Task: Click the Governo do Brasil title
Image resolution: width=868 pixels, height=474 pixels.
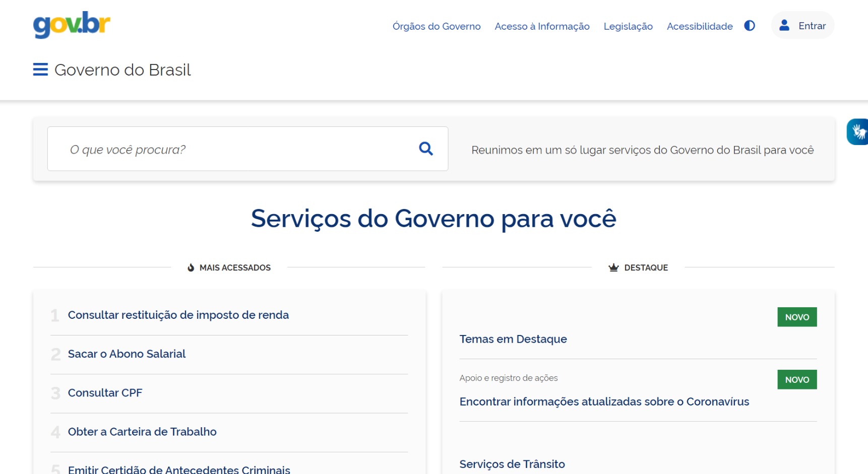Action: click(x=122, y=70)
